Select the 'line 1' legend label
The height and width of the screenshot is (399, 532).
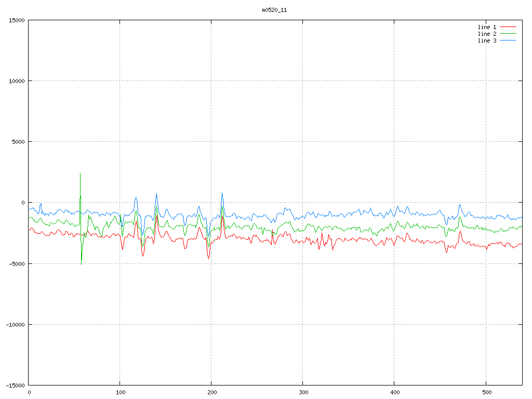coord(487,27)
